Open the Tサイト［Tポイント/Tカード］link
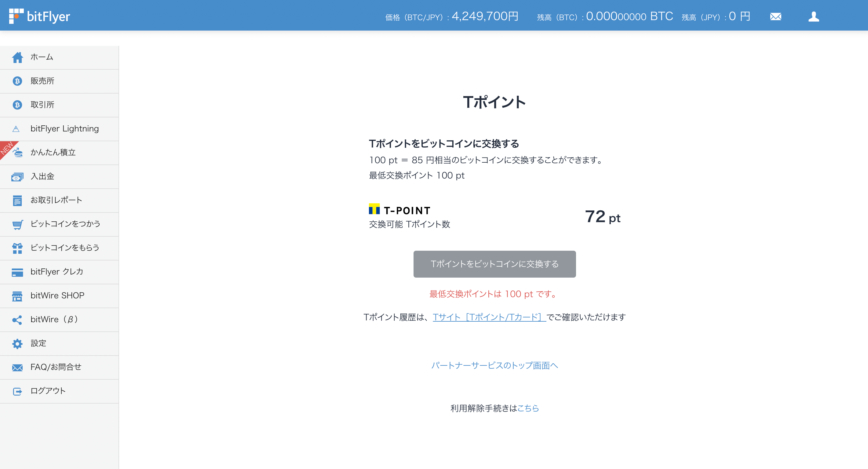868x469 pixels. (x=489, y=317)
